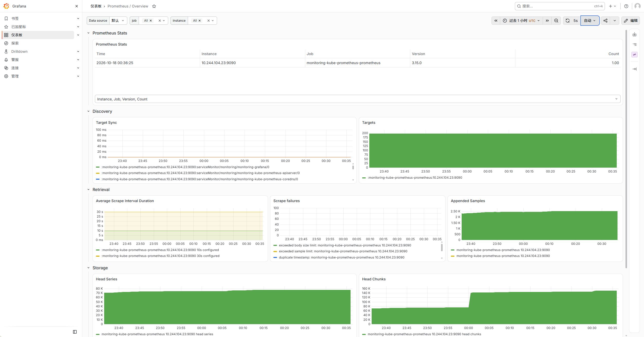Screen dimensions: 644x337
Task: Open the 自动 refresh interval dropdown
Action: coord(590,21)
